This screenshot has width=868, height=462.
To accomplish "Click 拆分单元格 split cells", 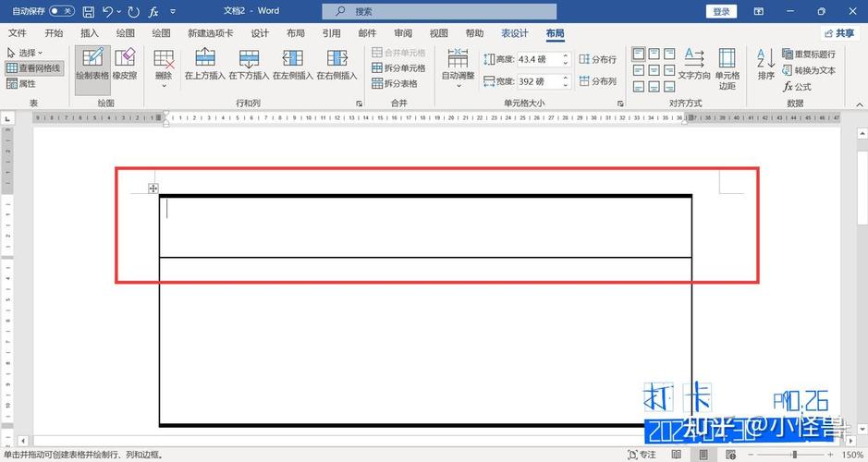I will [398, 68].
